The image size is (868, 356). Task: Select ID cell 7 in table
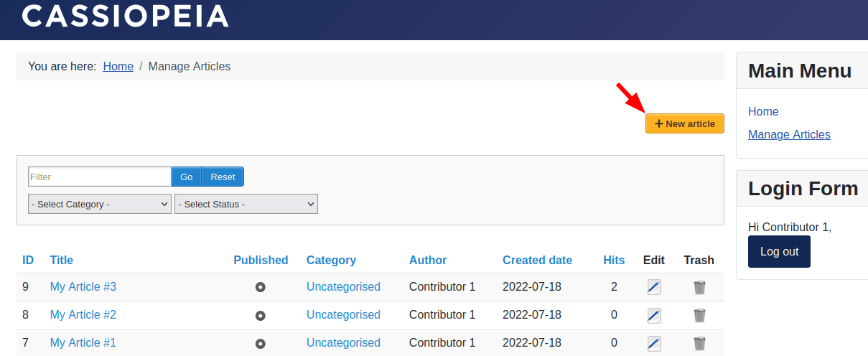[25, 342]
